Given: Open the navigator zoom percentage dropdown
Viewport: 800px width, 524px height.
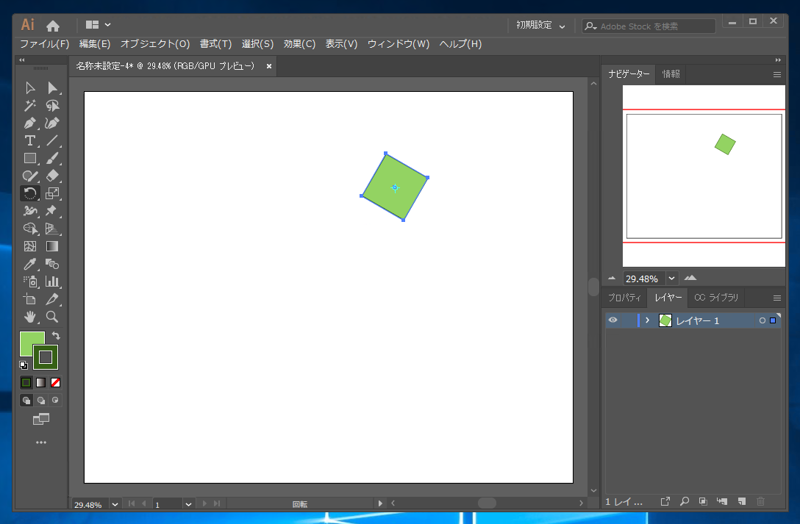Looking at the screenshot, I should click(671, 278).
